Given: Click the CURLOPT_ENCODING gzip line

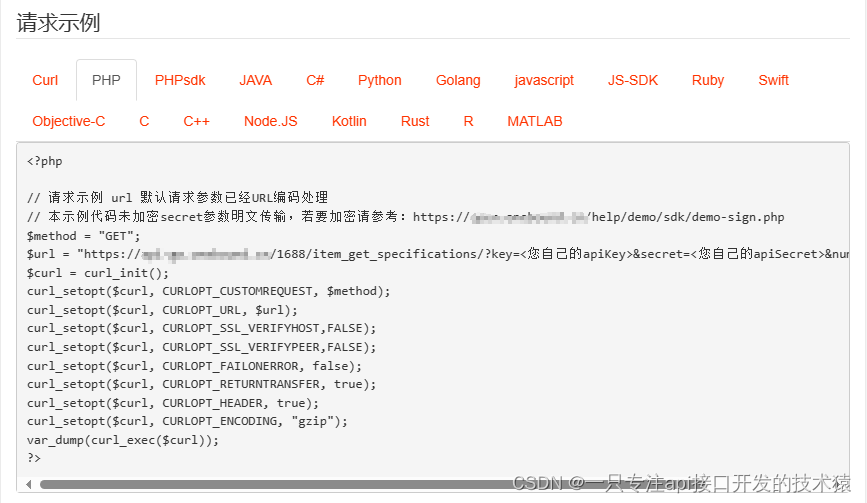Looking at the screenshot, I should (187, 421).
